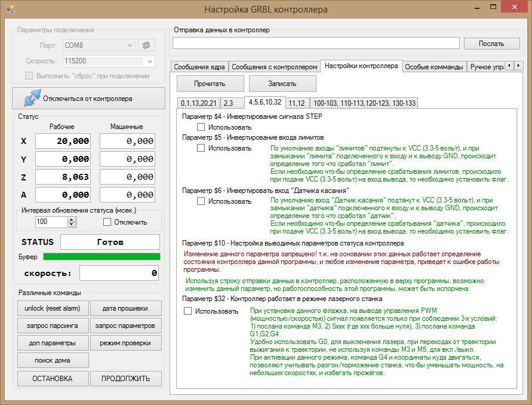Screen dimensions: 532x405
Task: Close the Настройка GRBL контроллера window
Action: pyautogui.click(x=514, y=7)
